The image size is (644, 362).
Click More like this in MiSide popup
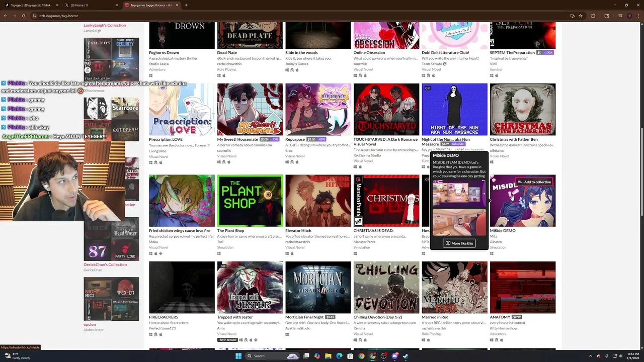point(459,243)
